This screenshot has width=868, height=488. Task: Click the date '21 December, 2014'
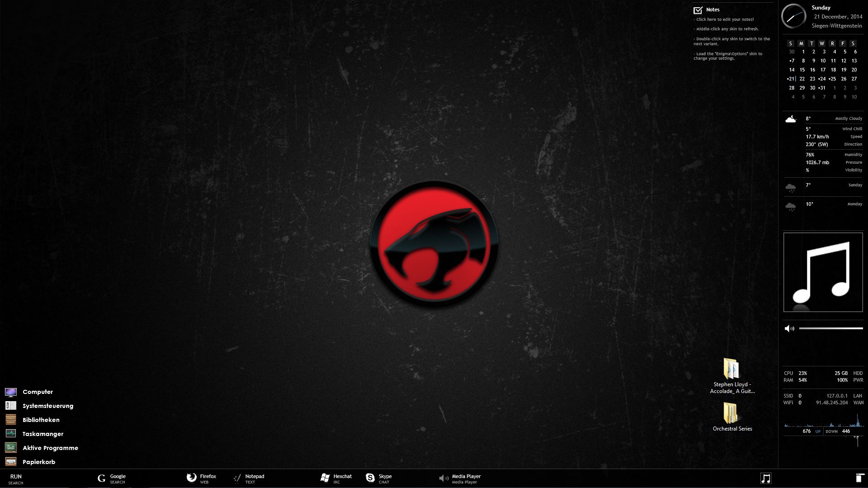(x=838, y=17)
